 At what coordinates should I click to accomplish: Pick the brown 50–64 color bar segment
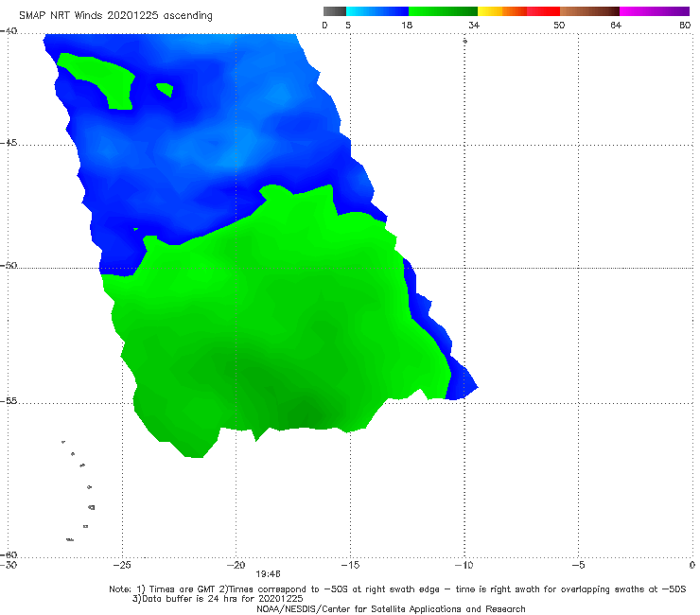589,11
